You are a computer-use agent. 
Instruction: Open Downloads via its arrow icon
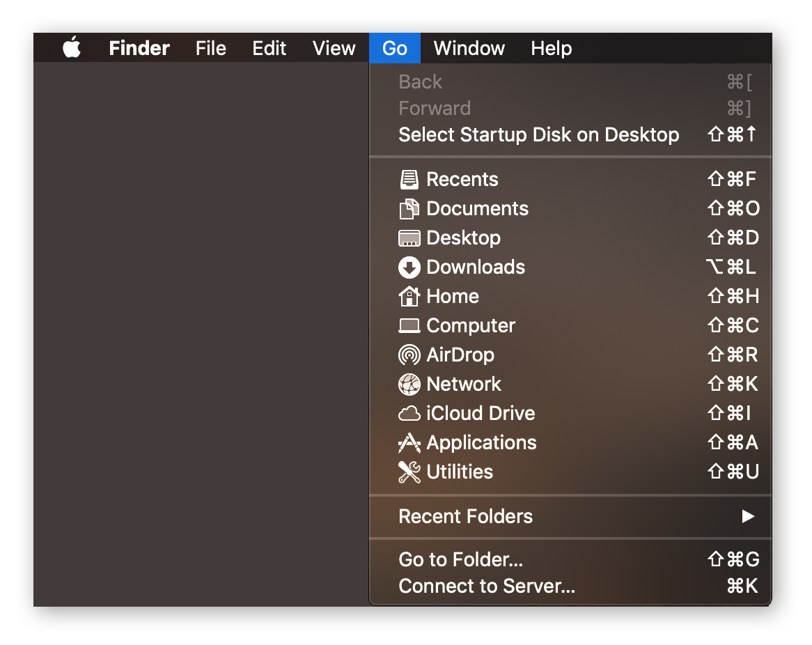tap(409, 267)
